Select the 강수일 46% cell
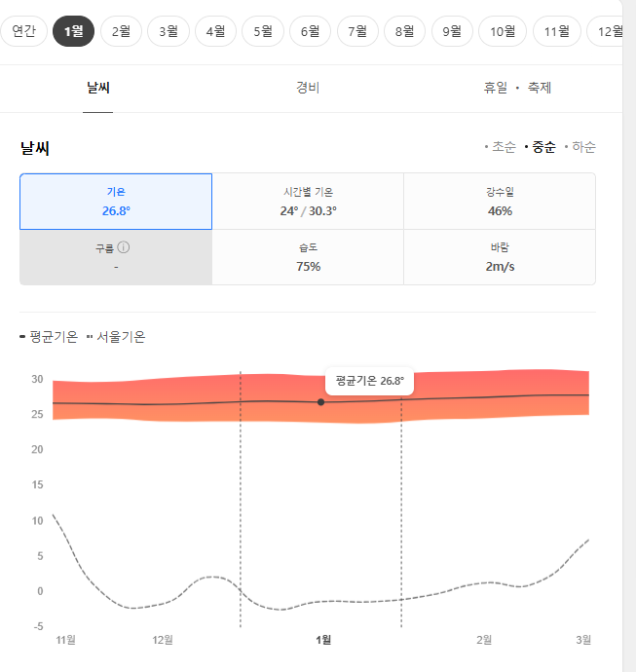Image resolution: width=636 pixels, height=672 pixels. [500, 202]
